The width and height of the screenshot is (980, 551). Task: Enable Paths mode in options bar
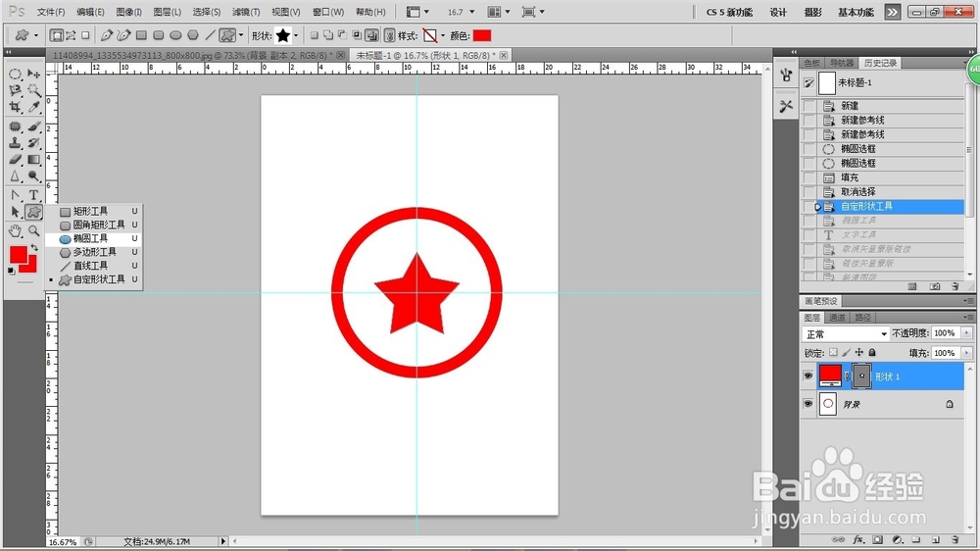(x=71, y=35)
